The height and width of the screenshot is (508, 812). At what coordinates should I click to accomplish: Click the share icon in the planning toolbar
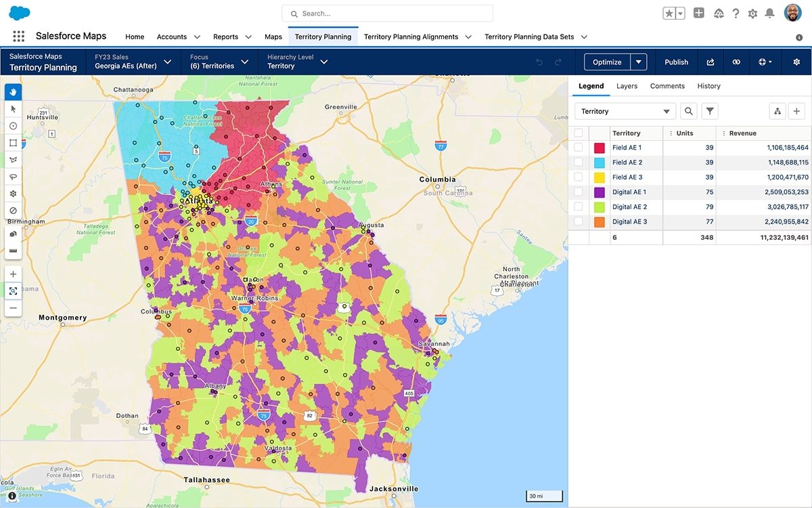pos(710,62)
